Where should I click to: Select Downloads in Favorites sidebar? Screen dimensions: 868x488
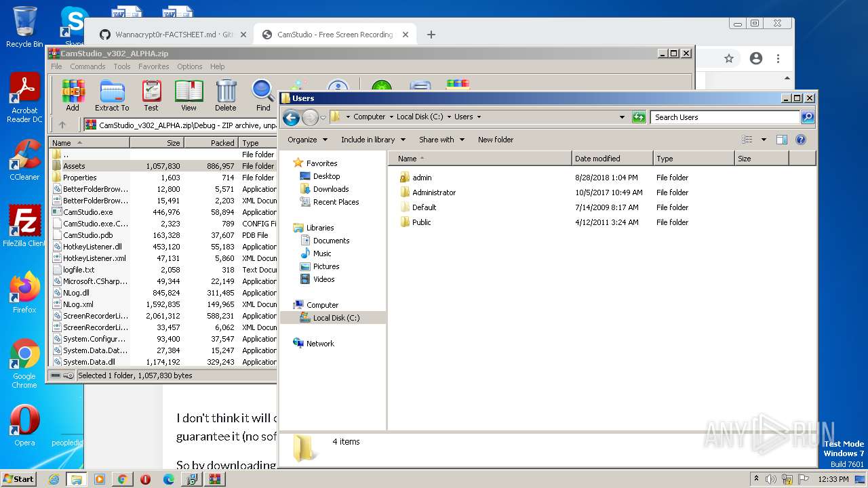[331, 189]
